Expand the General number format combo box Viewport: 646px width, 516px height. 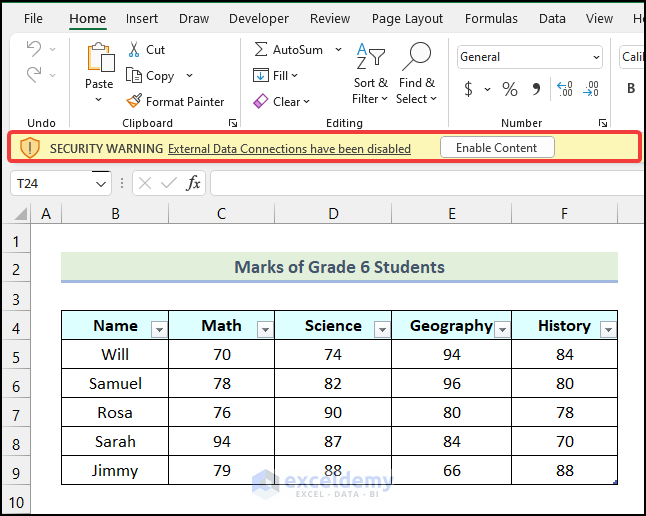pos(595,58)
